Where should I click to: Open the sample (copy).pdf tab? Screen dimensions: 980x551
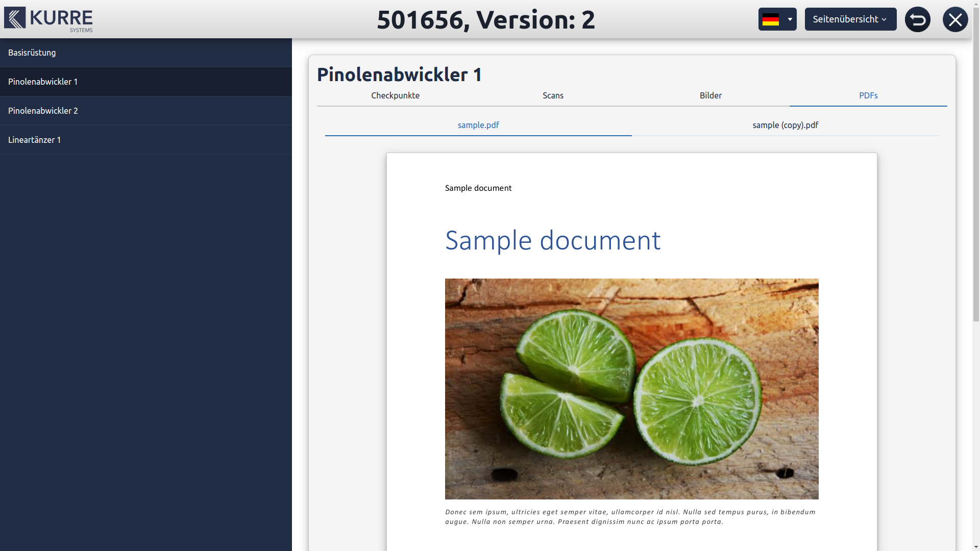tap(785, 125)
